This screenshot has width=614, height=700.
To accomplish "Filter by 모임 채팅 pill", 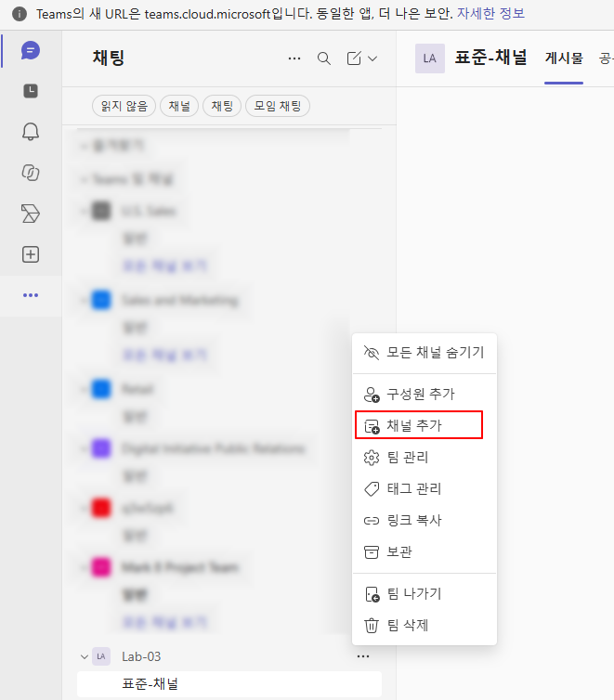I will (x=278, y=106).
